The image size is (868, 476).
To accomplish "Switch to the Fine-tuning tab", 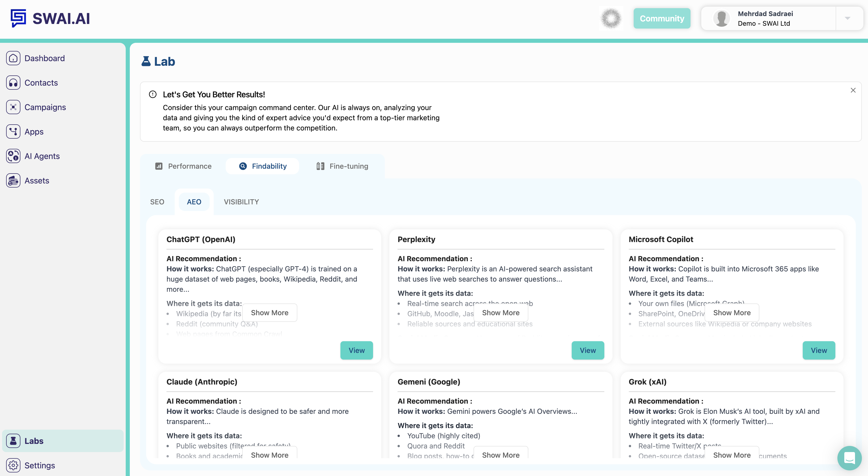I will (342, 166).
